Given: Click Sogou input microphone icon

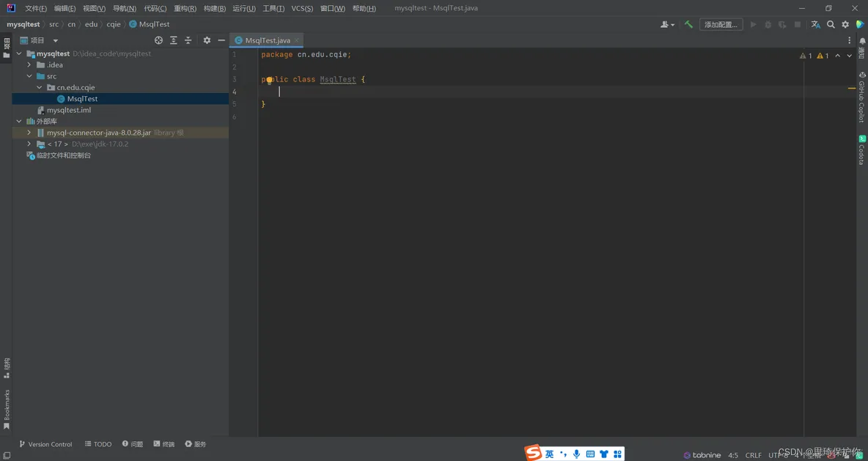Looking at the screenshot, I should [576, 454].
